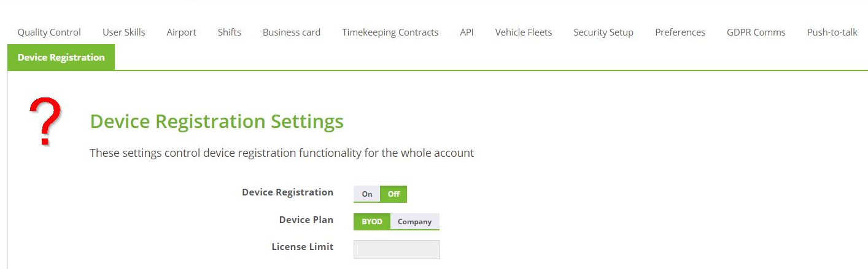The image size is (868, 269).
Task: Click the active Device Registration tab
Action: click(61, 58)
